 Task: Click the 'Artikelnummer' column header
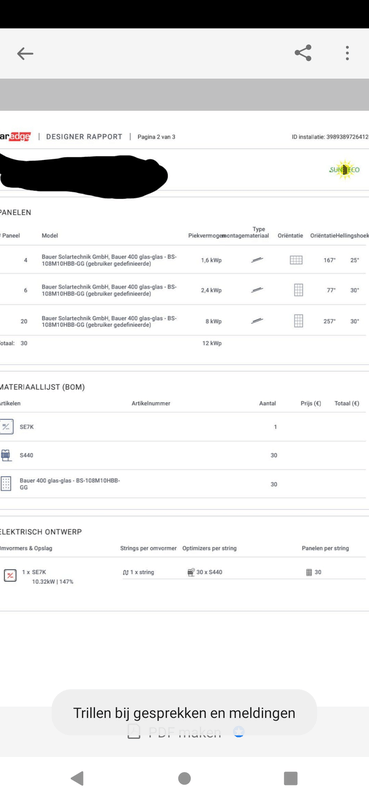[151, 403]
